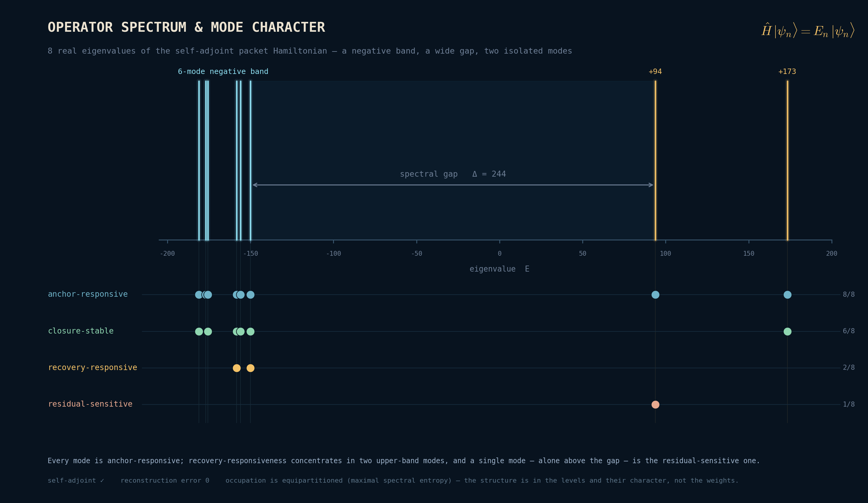868x503 pixels.
Task: Click the "2/8" count for recovery-responsive
Action: click(849, 367)
